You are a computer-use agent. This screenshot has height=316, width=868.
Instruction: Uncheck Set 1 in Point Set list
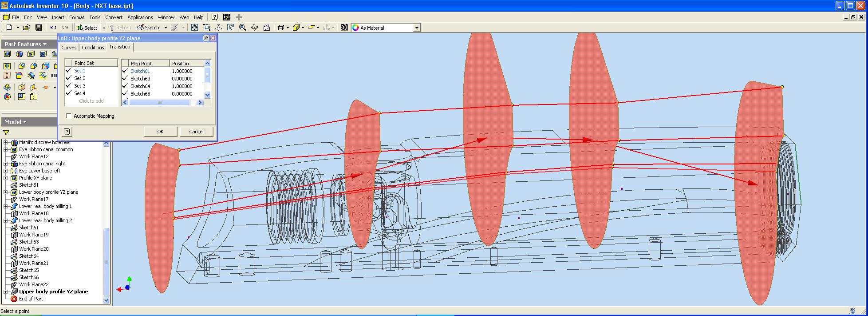click(68, 71)
